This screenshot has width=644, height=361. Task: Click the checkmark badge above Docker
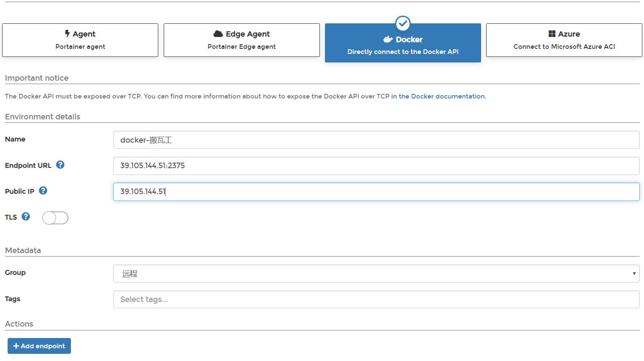(x=403, y=24)
